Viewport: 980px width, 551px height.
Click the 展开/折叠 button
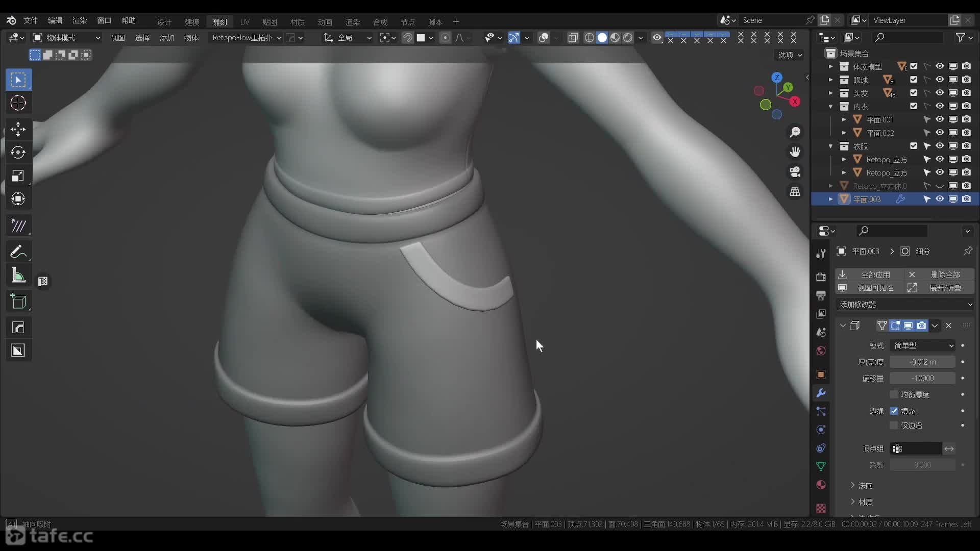940,288
